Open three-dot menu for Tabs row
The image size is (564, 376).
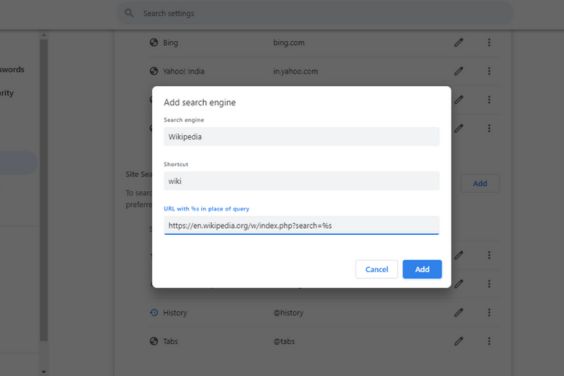click(489, 341)
